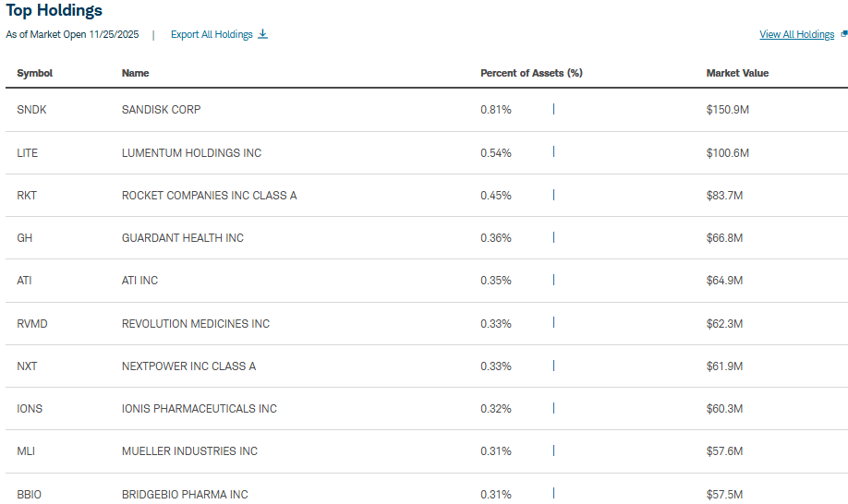Click the LITE ticker symbol
The image size is (848, 504).
28,152
